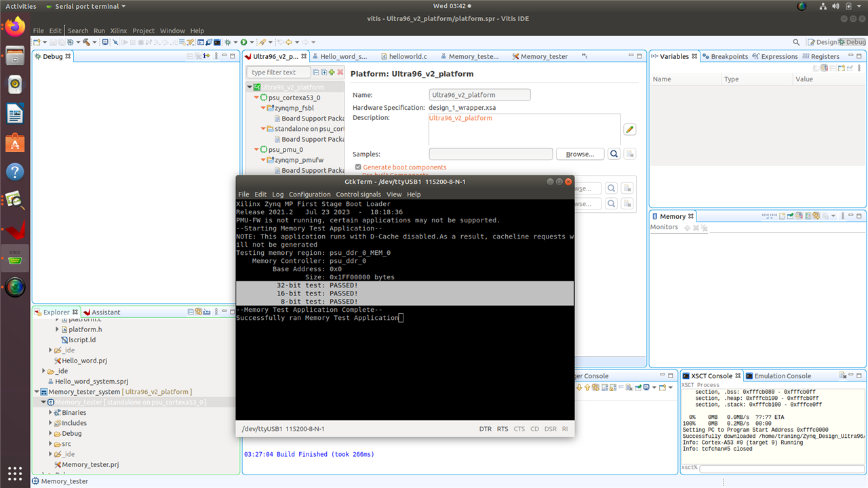868x488 pixels.
Task: Select Memory_tester.prj file in Explorer
Action: (x=90, y=464)
